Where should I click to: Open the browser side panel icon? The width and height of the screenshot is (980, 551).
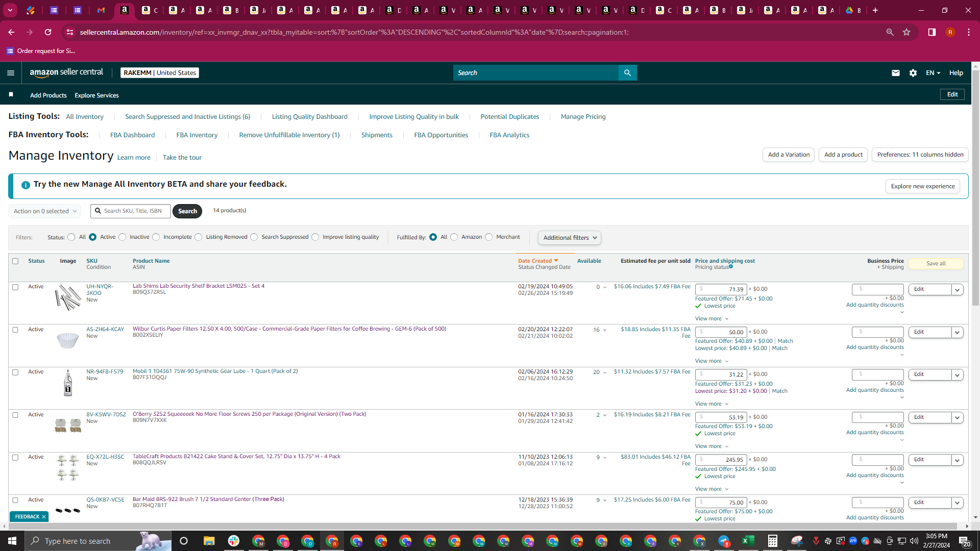click(x=932, y=32)
